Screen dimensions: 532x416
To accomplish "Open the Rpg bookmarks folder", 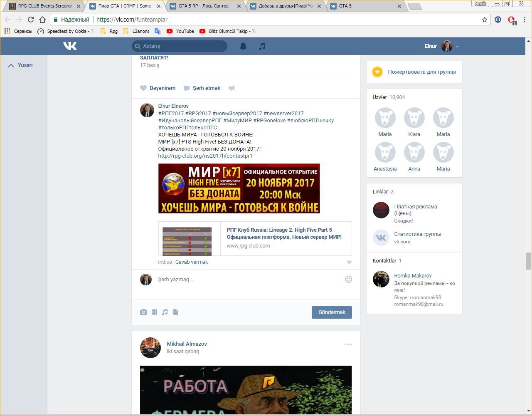I will [x=109, y=31].
